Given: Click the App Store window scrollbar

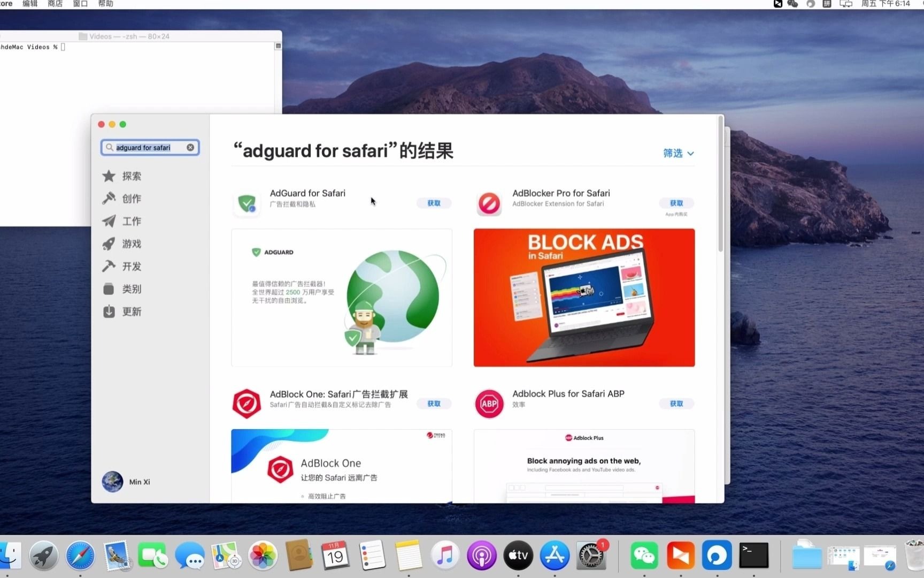Looking at the screenshot, I should pyautogui.click(x=720, y=185).
